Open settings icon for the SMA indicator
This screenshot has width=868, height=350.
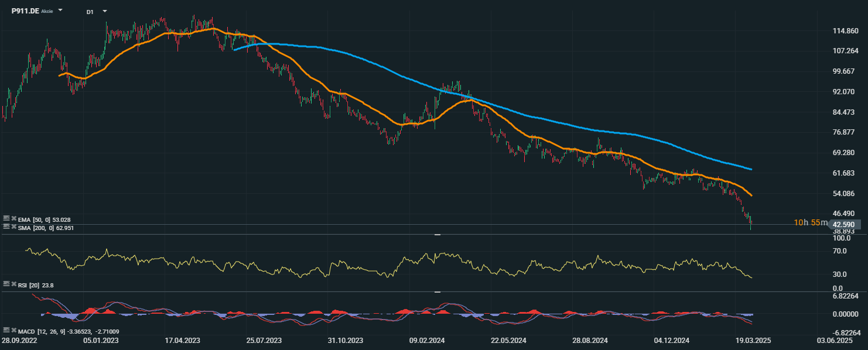click(x=6, y=227)
